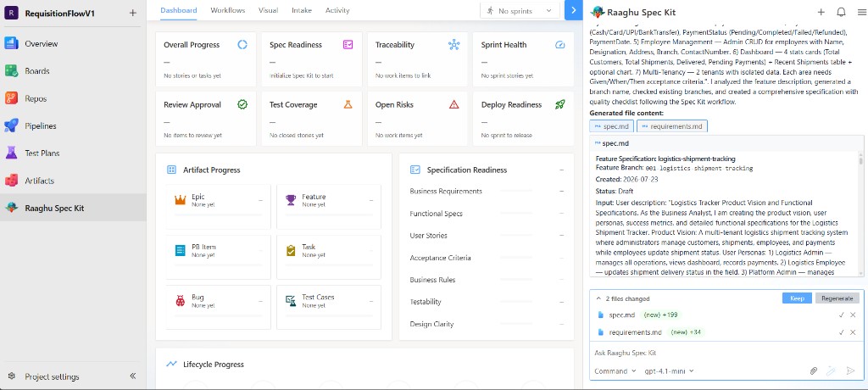
Task: Click the magic wand enhance icon
Action: click(831, 371)
